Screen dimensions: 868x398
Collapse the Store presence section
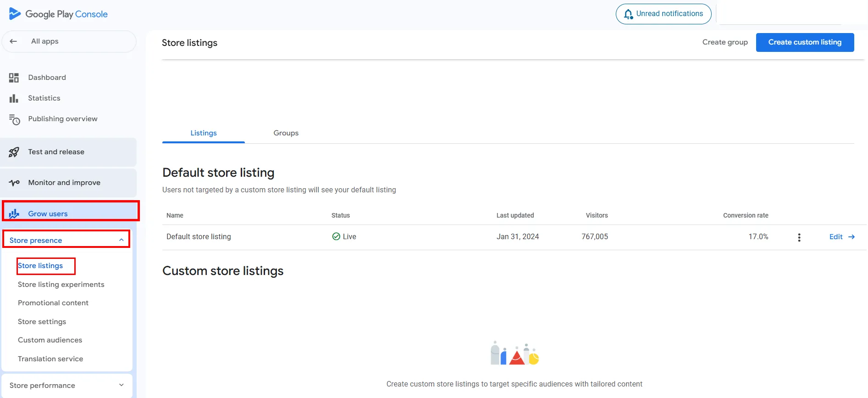coord(121,240)
